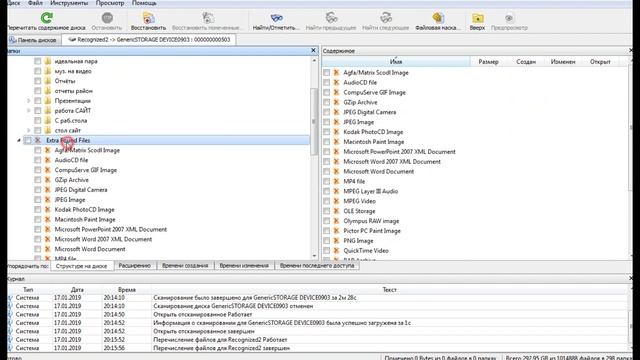Click the folder tree vertical scrollbar thumb
Viewport: 640px width, 360px height.
click(314, 121)
